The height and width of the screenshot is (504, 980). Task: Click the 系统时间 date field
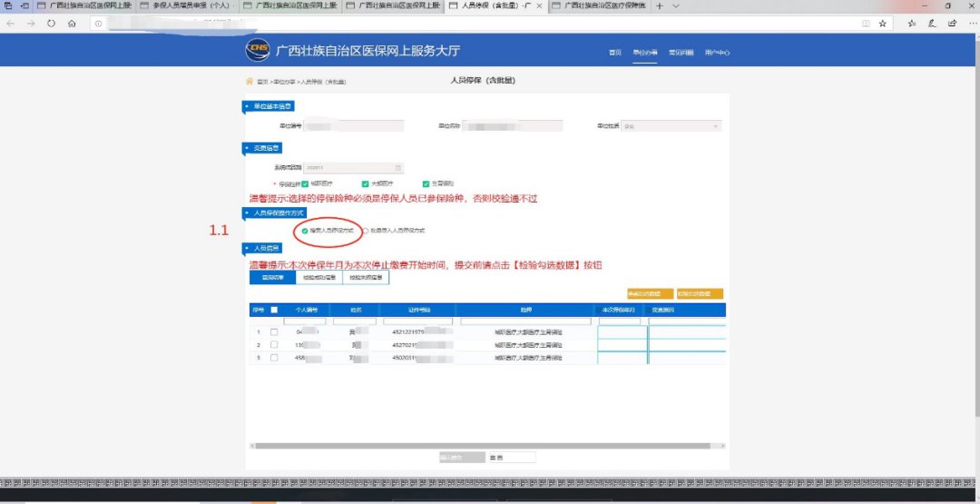(x=354, y=168)
